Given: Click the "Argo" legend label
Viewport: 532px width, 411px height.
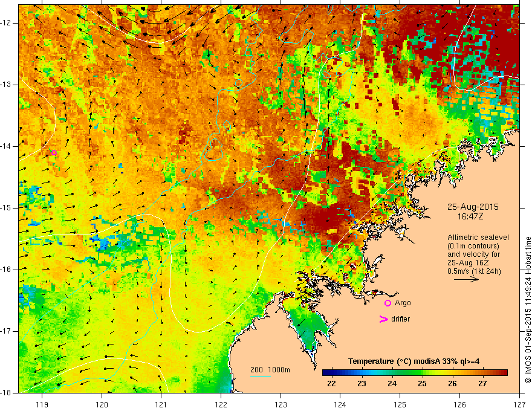Looking at the screenshot, I should (403, 303).
